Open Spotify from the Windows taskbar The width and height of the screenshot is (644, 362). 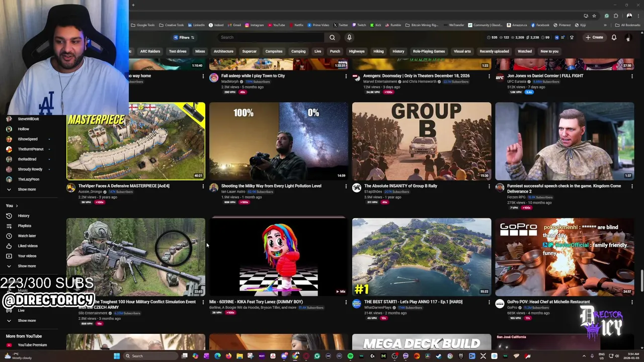350,356
